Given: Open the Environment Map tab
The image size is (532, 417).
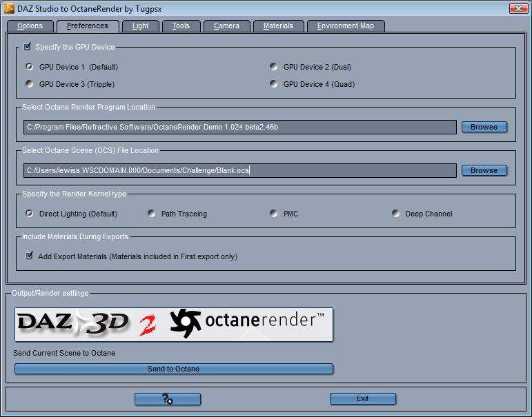Looking at the screenshot, I should point(346,26).
